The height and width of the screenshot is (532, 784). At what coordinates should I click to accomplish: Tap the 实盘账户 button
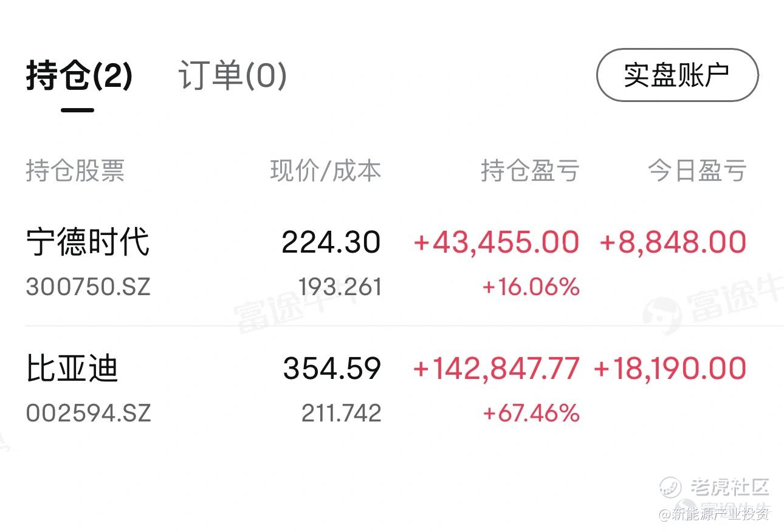[x=677, y=75]
